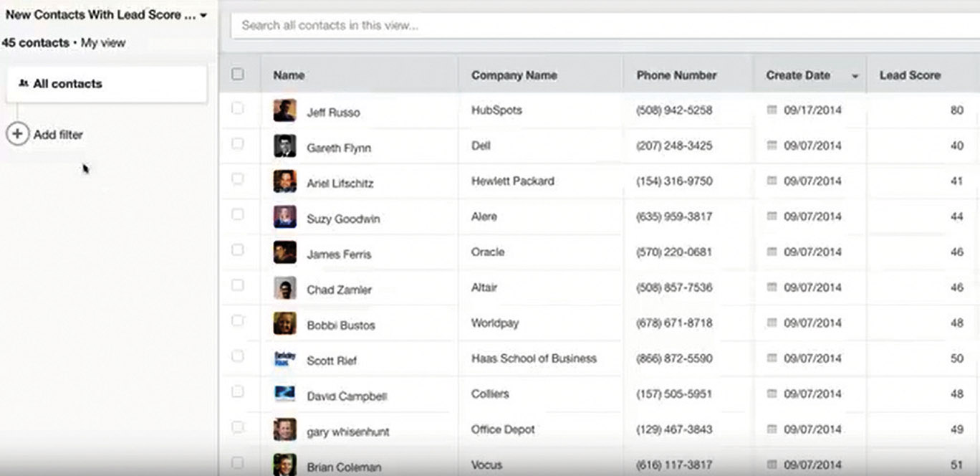Click calendar icon in Gareth Flynn's row
Screen dimensions: 980x476
pyautogui.click(x=772, y=146)
